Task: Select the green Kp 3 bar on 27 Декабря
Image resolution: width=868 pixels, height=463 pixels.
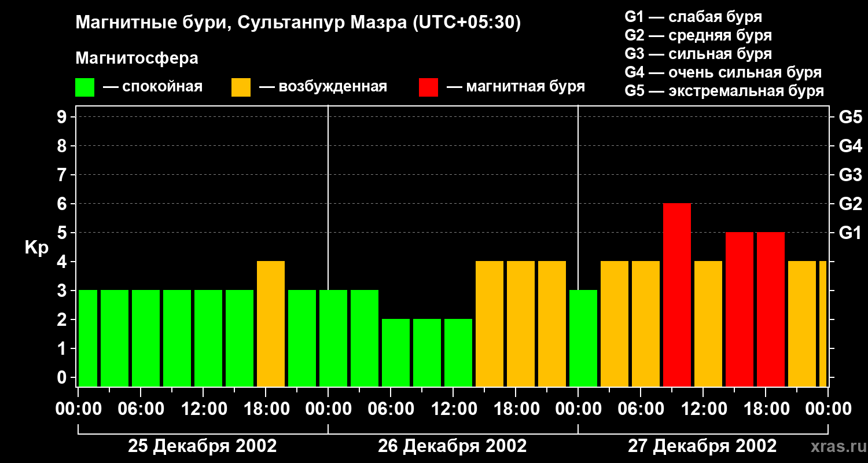Action: tap(583, 339)
